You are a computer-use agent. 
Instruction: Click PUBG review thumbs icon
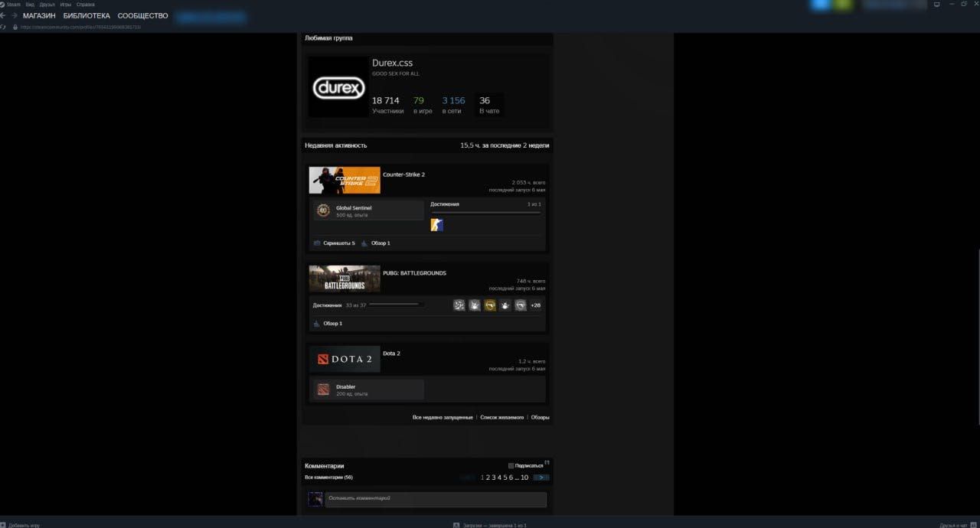point(317,324)
